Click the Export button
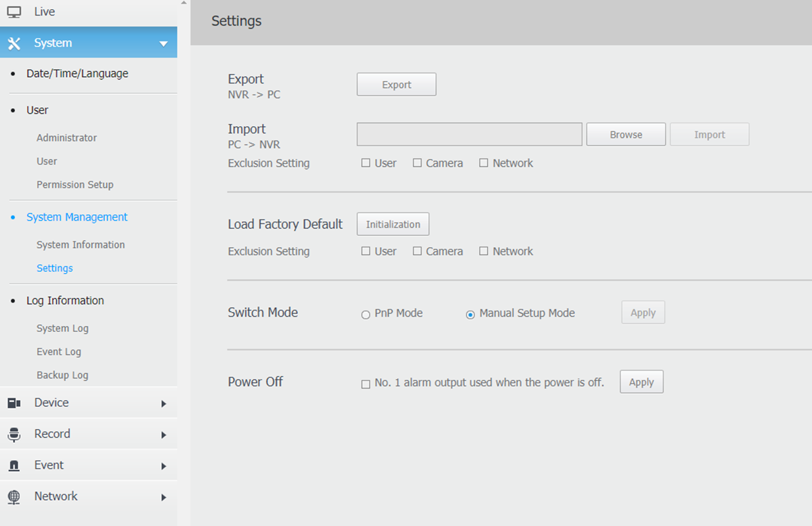The image size is (812, 526). click(396, 84)
